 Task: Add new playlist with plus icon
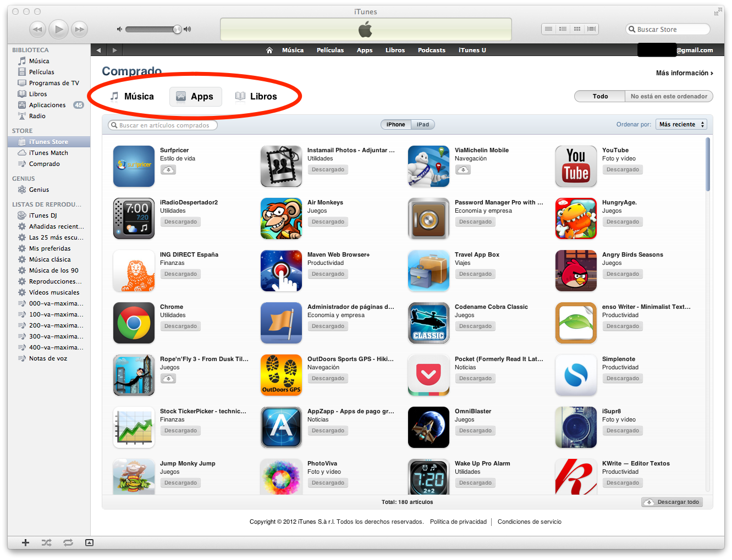[25, 542]
